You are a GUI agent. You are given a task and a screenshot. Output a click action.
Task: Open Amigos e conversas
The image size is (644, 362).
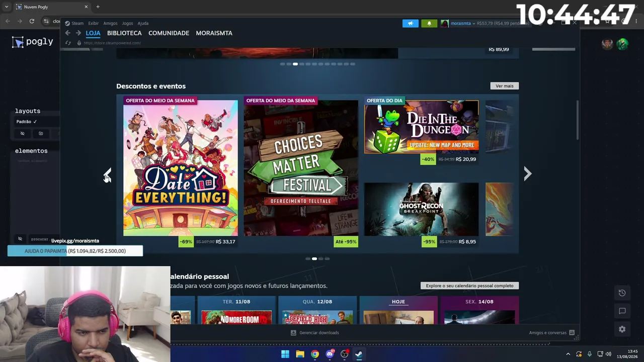coord(551,333)
